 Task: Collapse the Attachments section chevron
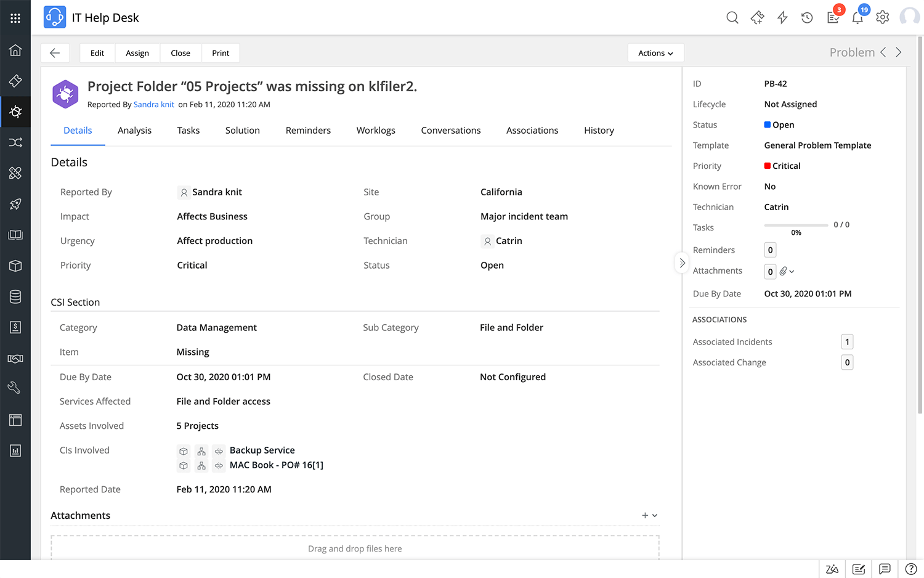(x=654, y=515)
